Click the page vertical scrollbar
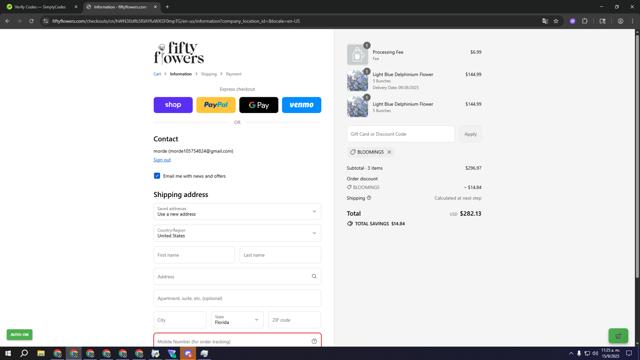The width and height of the screenshot is (640, 360). [637, 155]
